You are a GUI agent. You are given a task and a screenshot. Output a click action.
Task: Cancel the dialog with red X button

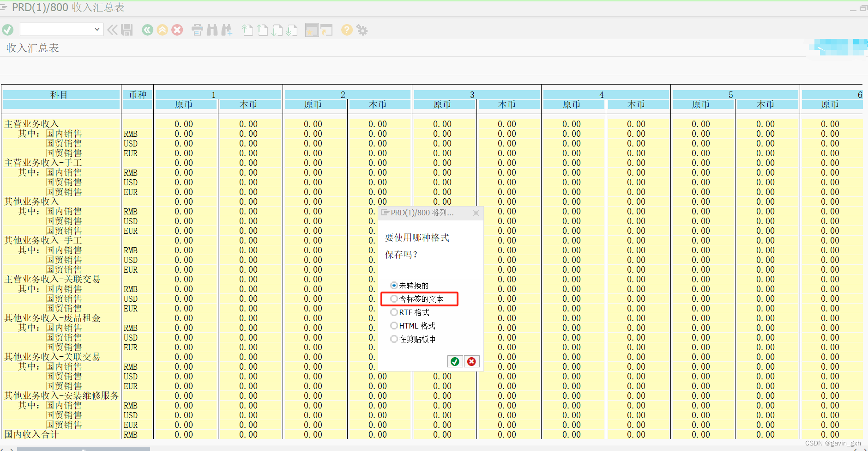pos(471,361)
